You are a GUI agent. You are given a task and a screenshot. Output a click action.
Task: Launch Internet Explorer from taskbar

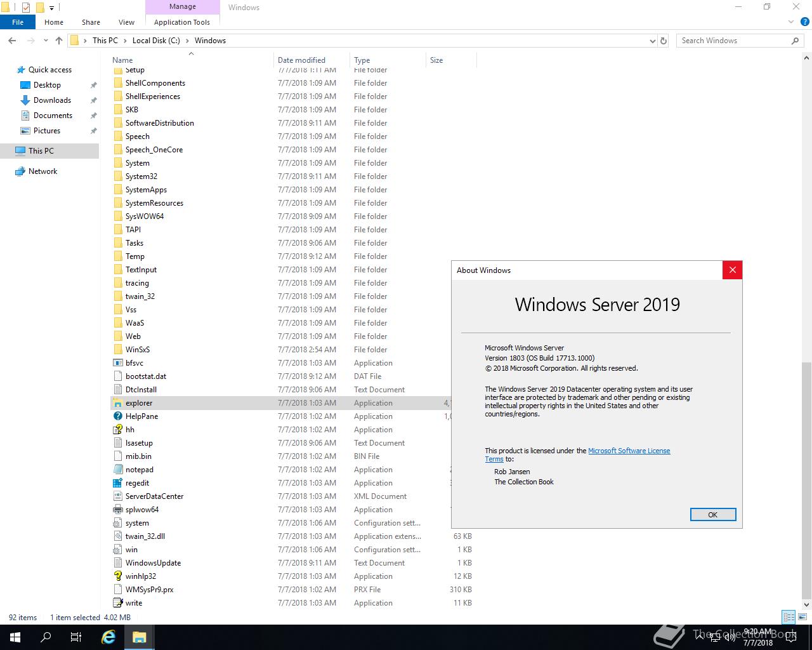click(x=109, y=637)
